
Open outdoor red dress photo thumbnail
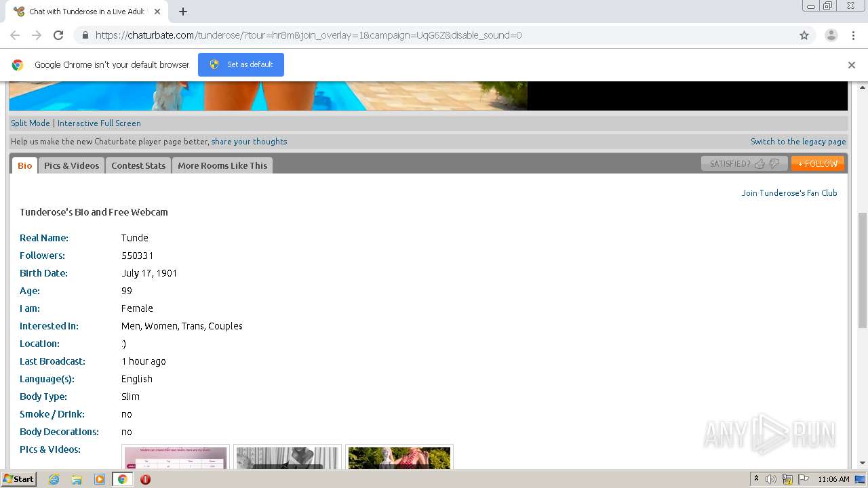pos(399,457)
